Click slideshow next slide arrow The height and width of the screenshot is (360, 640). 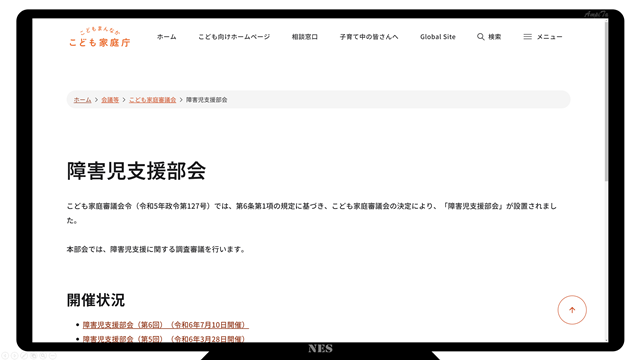(x=14, y=356)
